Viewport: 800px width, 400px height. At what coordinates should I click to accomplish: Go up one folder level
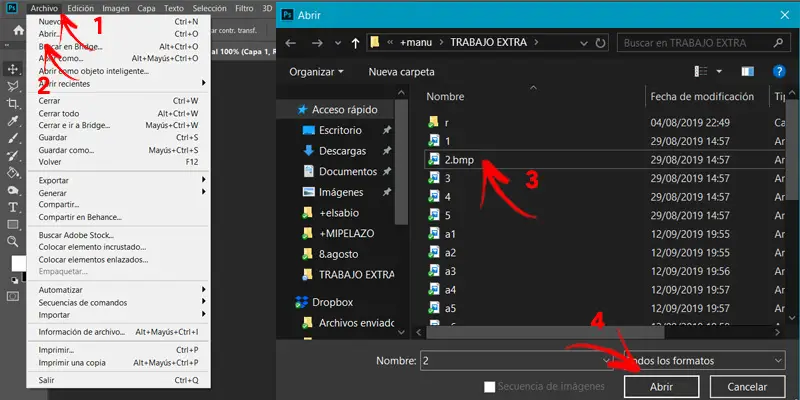point(356,43)
